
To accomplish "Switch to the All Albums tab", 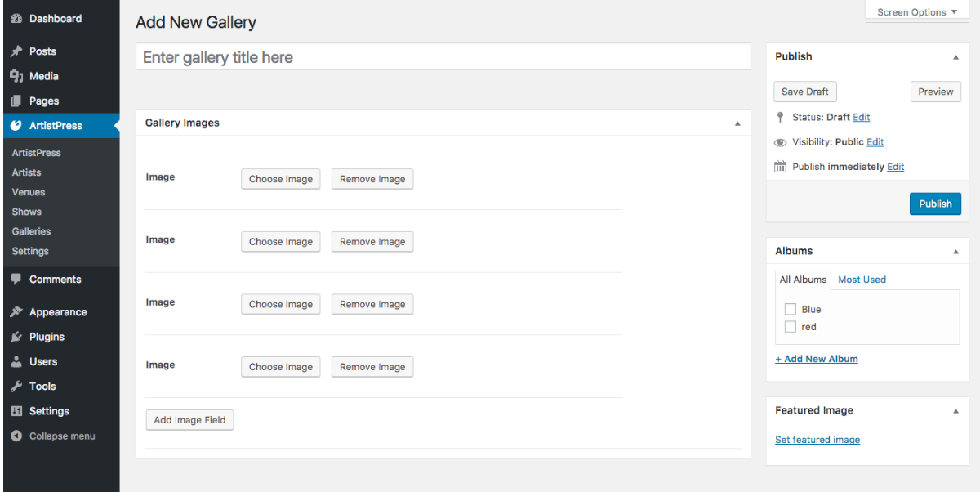I will 803,280.
